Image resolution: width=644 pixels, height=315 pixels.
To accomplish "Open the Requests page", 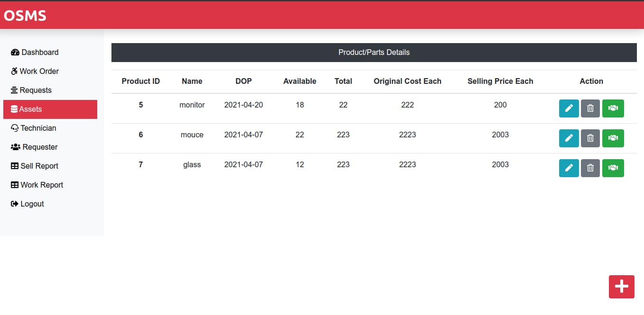I will click(36, 90).
